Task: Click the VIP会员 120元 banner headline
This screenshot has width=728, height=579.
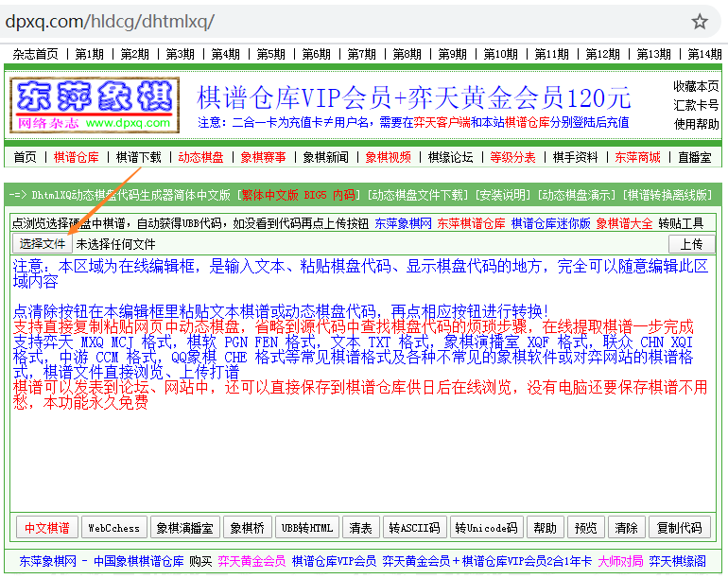Action: (x=414, y=97)
